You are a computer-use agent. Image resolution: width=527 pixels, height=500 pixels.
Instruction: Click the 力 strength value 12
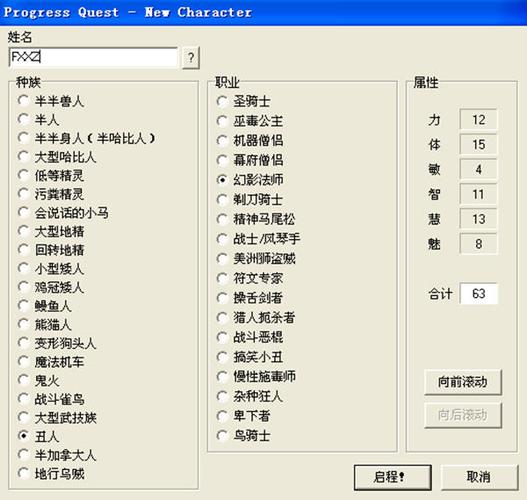(x=478, y=120)
